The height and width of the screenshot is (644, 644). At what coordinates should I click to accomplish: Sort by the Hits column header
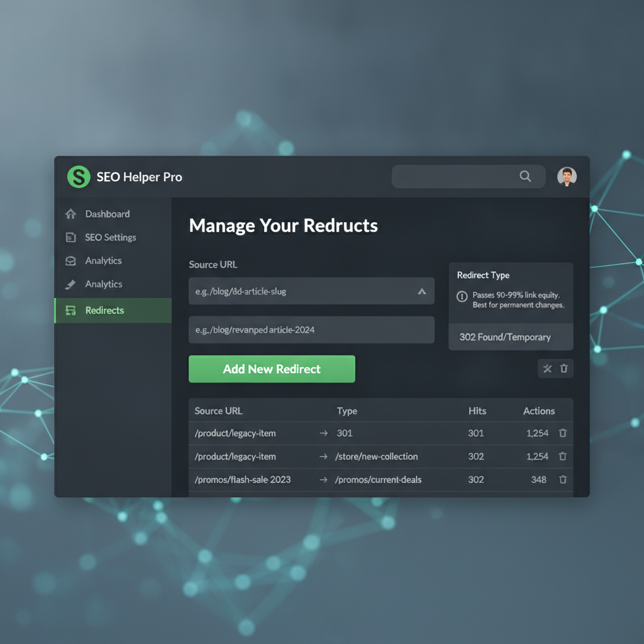477,411
